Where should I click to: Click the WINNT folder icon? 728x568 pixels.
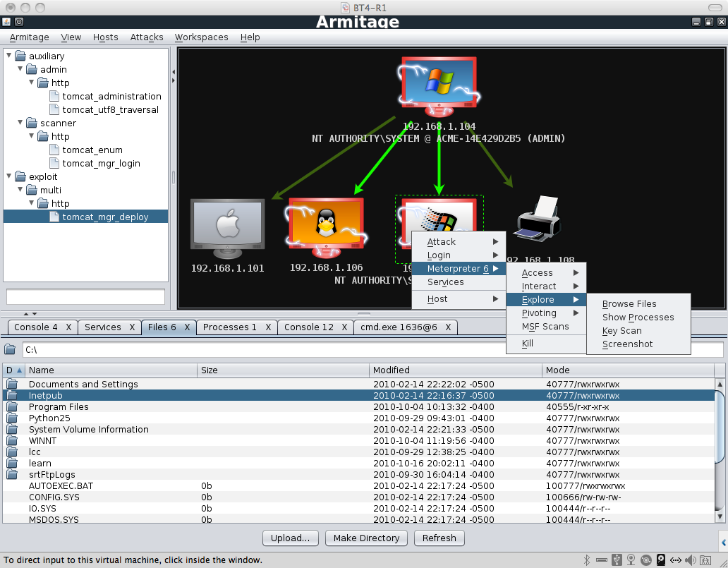pos(13,440)
